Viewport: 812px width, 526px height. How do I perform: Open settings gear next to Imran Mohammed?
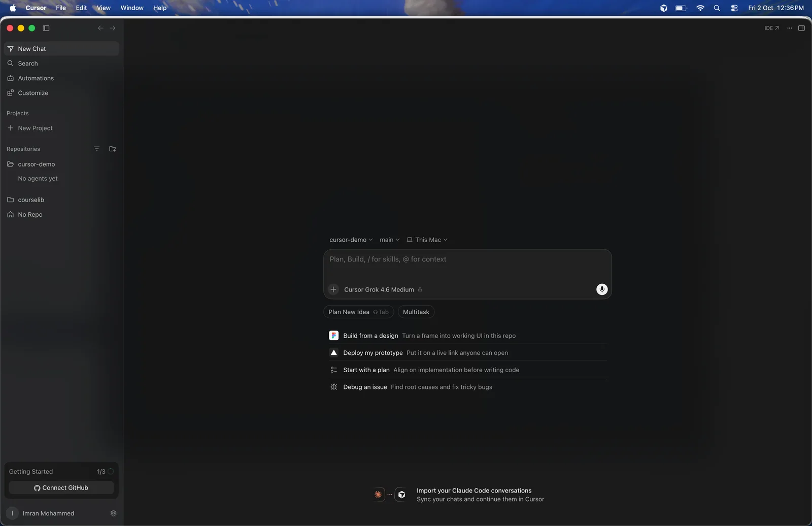point(114,513)
